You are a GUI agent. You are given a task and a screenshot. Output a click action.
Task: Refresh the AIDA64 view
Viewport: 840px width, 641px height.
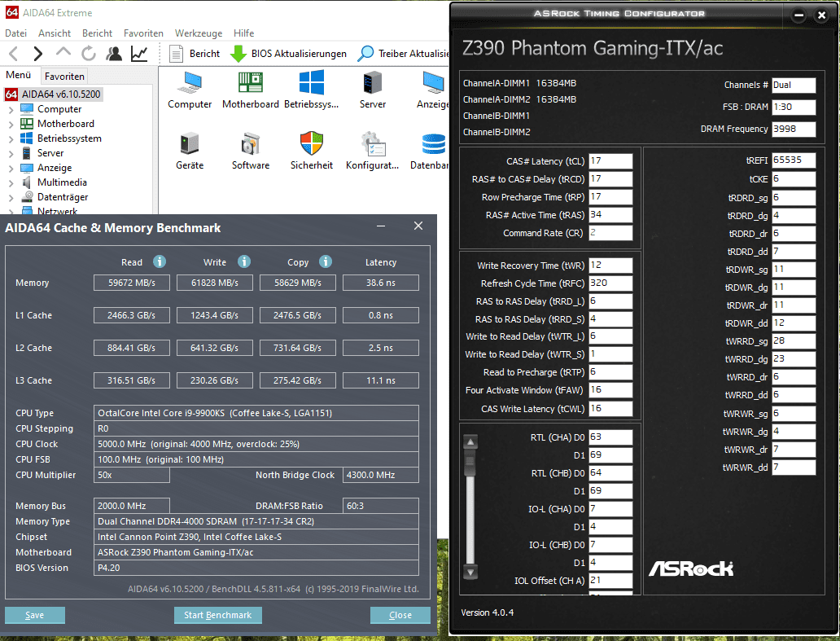coord(89,54)
